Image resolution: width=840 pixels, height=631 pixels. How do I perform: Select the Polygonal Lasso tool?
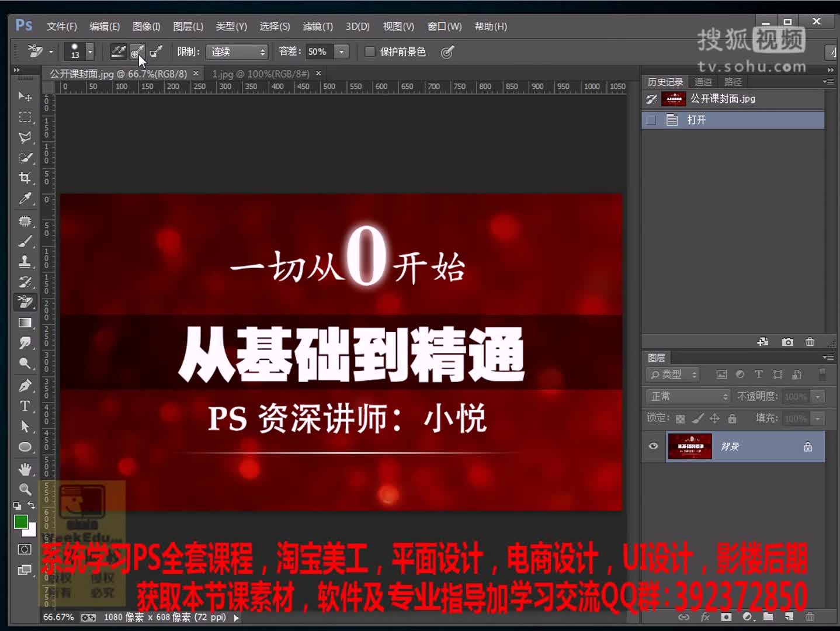pyautogui.click(x=25, y=137)
